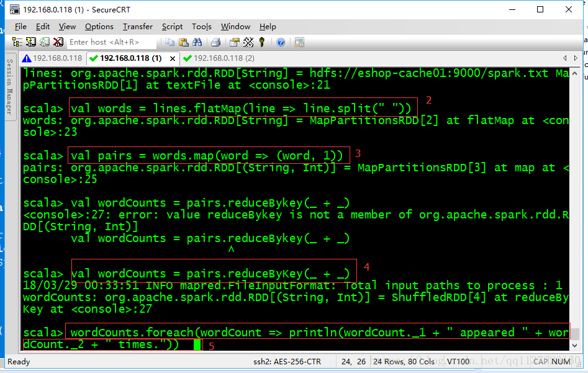The width and height of the screenshot is (588, 373).
Task: Click the 'val pairs = words.map' command line
Action: (207, 156)
